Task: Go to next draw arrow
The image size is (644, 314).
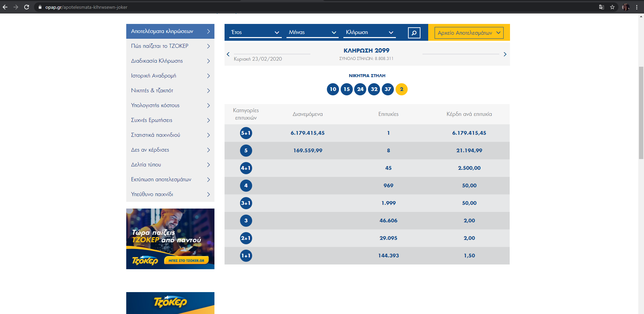Action: click(x=505, y=54)
